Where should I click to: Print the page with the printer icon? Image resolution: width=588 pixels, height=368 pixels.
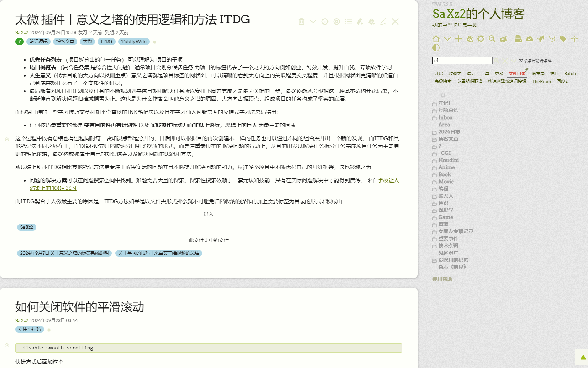pyautogui.click(x=518, y=39)
